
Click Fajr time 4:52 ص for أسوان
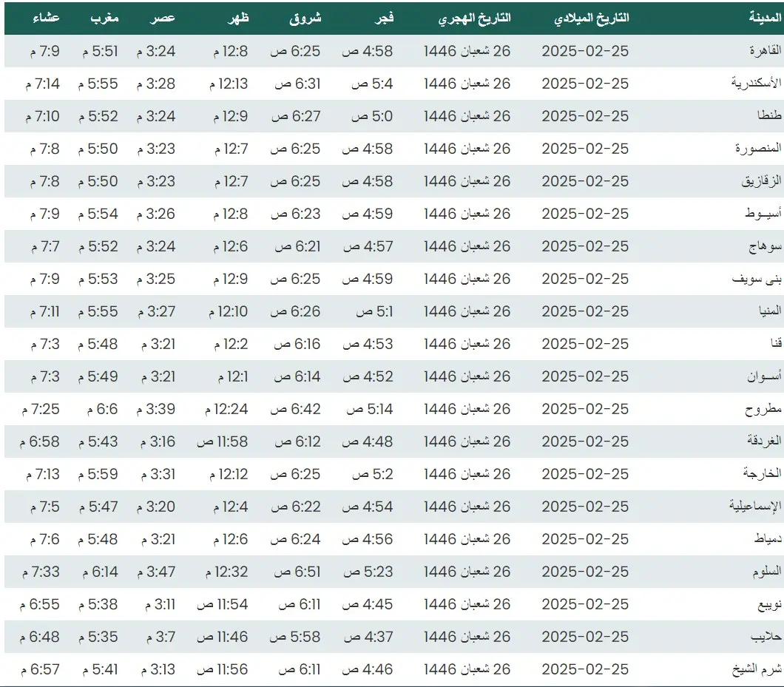pyautogui.click(x=368, y=376)
